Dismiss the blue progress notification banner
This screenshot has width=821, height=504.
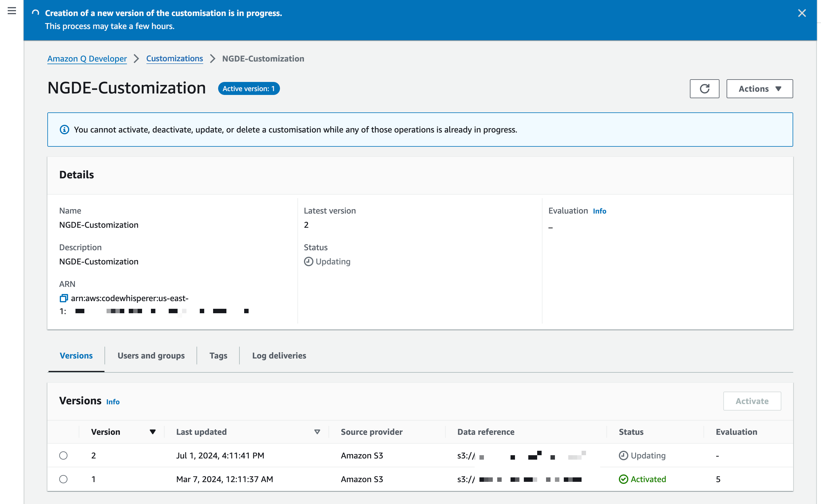802,13
